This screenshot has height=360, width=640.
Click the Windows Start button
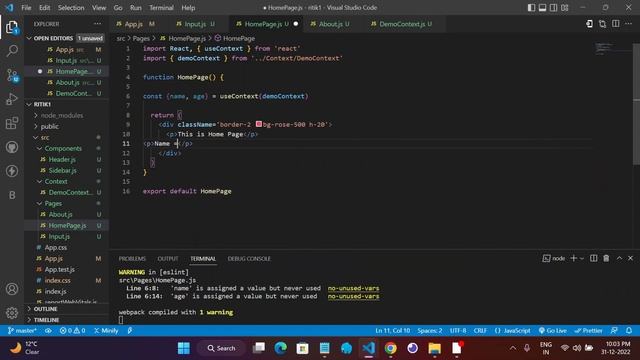click(x=184, y=348)
